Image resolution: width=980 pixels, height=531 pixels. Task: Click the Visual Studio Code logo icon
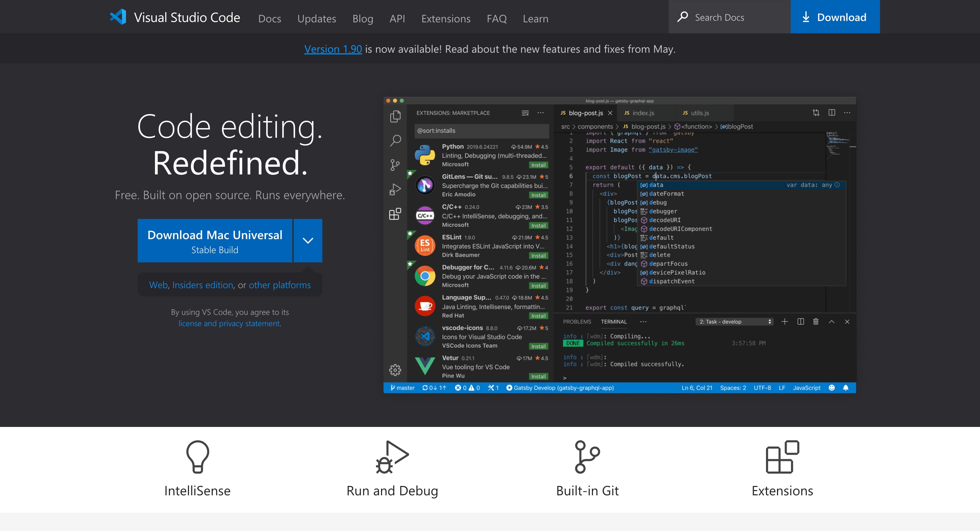tap(118, 17)
